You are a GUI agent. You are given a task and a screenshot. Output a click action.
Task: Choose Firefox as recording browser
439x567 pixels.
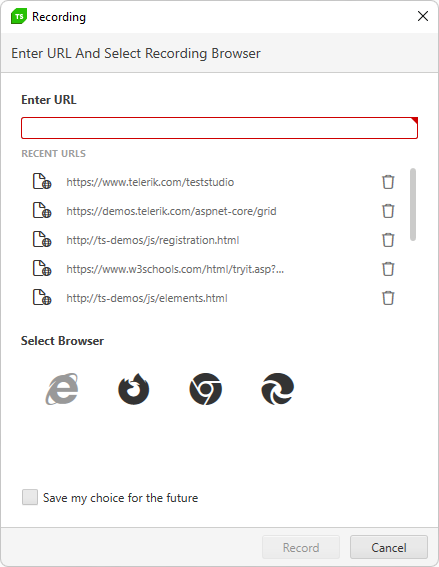click(x=133, y=389)
